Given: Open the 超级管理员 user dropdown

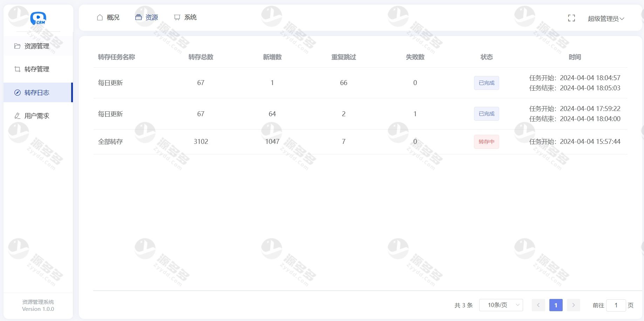Looking at the screenshot, I should [x=605, y=19].
